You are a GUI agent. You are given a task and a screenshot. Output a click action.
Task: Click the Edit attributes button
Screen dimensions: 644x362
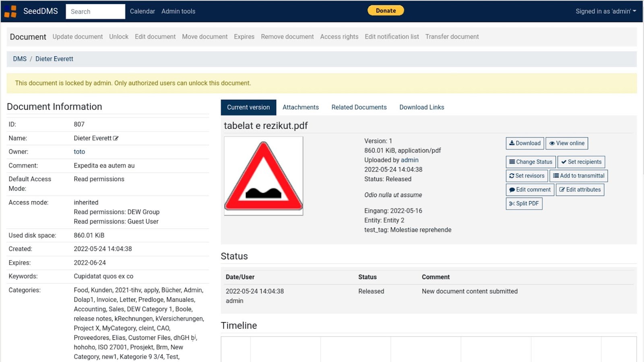click(x=580, y=189)
